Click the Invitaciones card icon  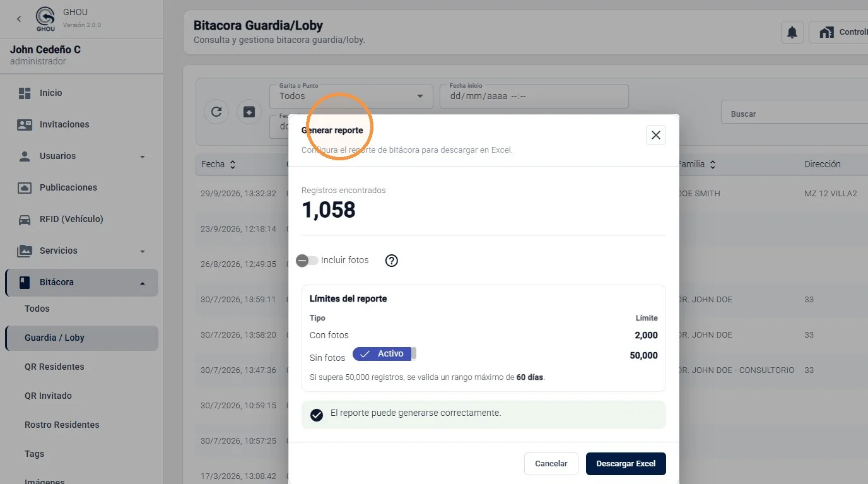(25, 124)
